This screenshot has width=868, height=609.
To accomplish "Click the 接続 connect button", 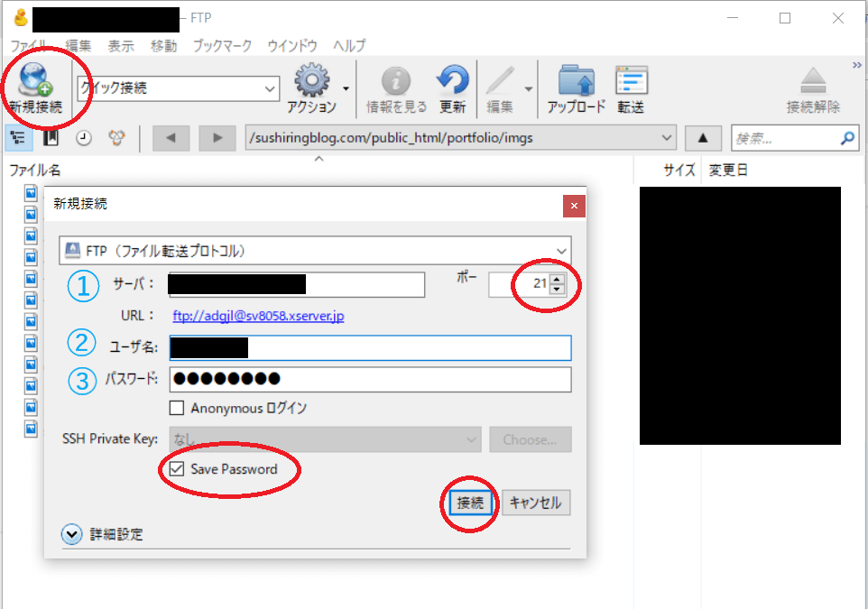I will tap(470, 503).
